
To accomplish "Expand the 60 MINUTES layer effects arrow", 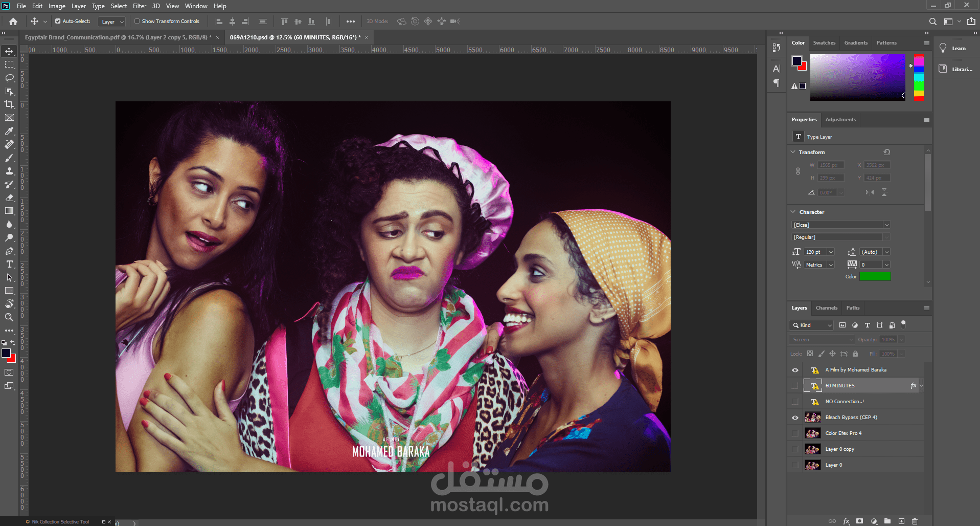I will point(922,386).
